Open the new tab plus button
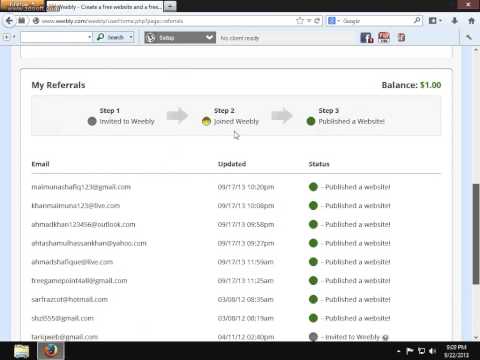 pyautogui.click(x=170, y=6)
